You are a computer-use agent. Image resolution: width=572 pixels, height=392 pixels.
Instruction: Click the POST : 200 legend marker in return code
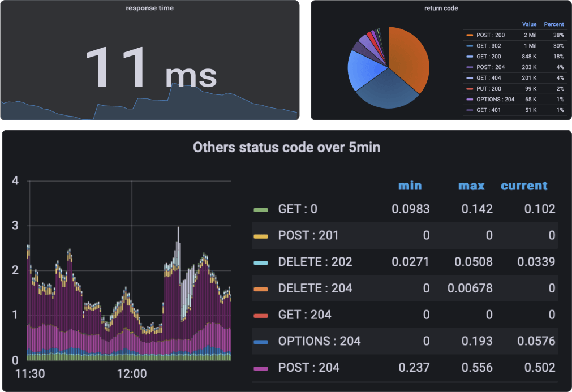point(470,35)
